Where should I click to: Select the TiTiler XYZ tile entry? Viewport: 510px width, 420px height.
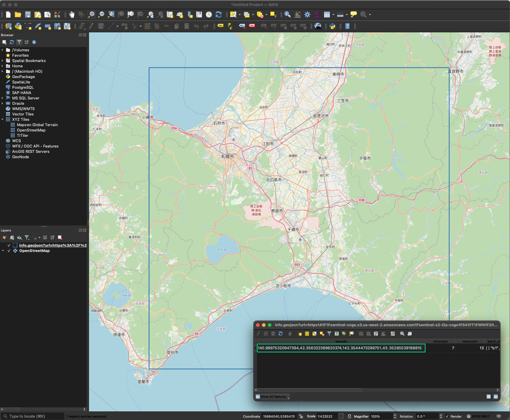click(x=23, y=135)
